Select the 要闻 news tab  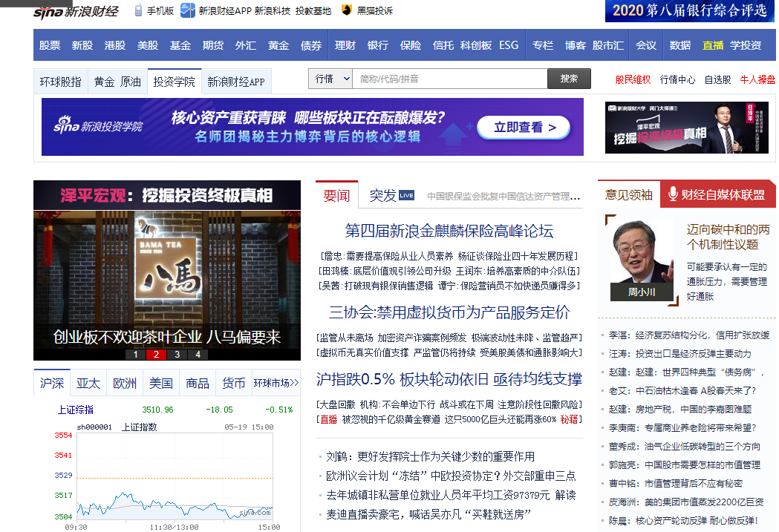[337, 196]
